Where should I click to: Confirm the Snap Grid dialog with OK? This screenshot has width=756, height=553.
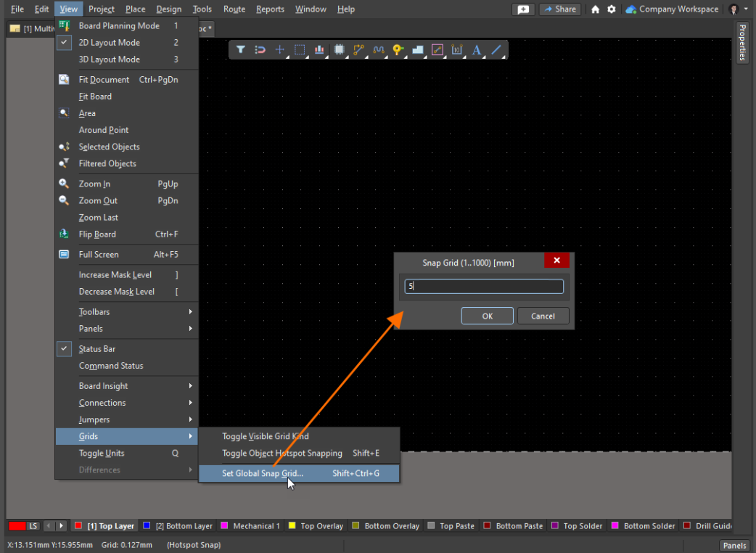[487, 316]
